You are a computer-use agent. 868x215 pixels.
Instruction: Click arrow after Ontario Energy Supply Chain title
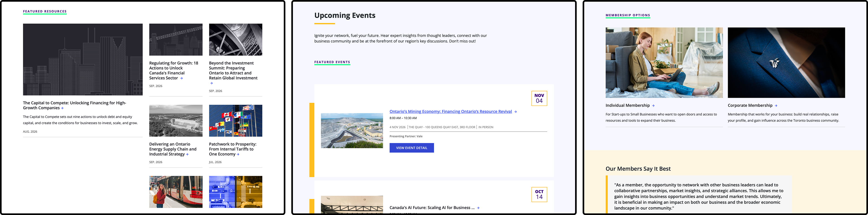[187, 154]
